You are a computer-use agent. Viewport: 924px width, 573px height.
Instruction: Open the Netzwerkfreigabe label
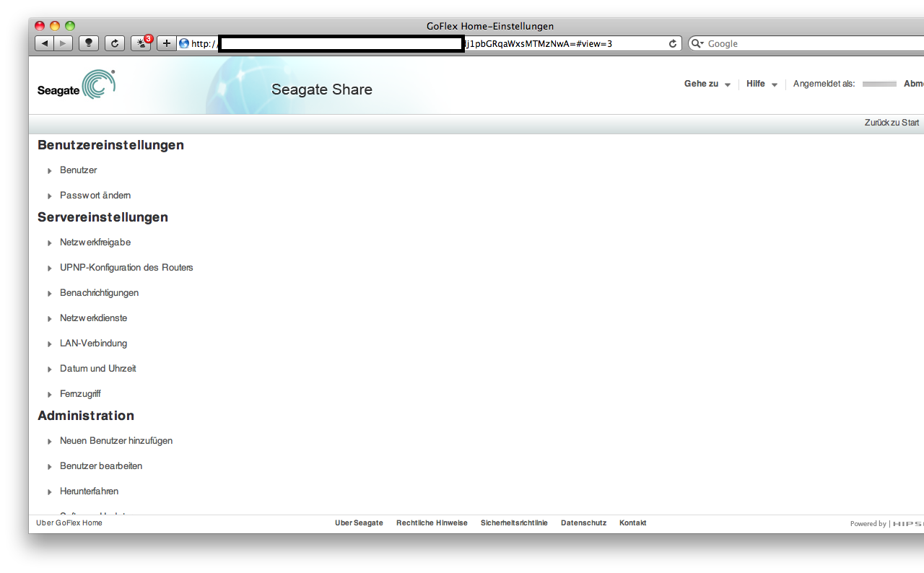[95, 242]
